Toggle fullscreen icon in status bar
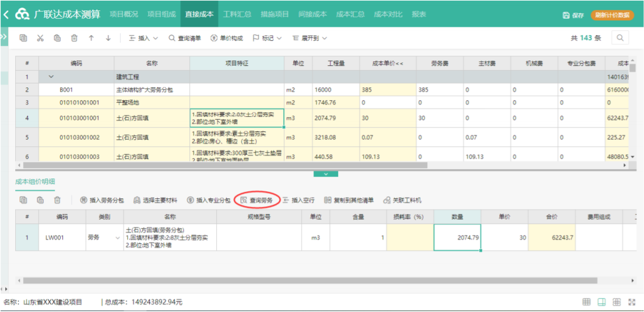644x312 pixels. click(x=632, y=302)
